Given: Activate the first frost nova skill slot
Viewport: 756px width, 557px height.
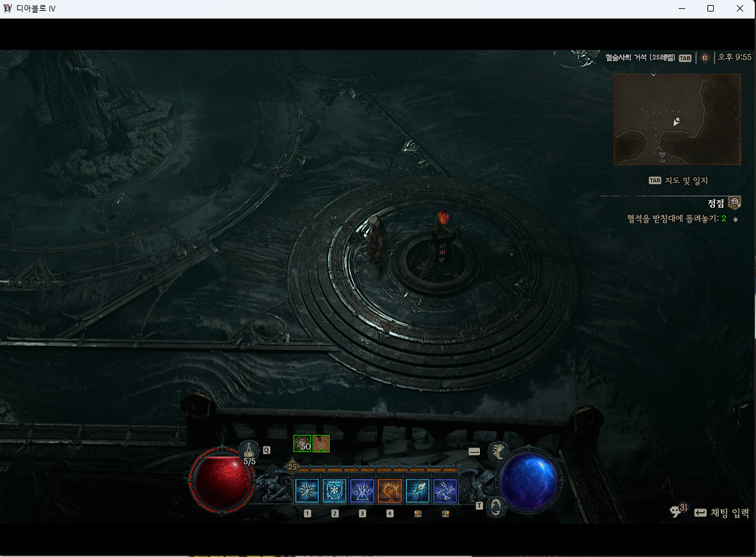Looking at the screenshot, I should (x=307, y=490).
